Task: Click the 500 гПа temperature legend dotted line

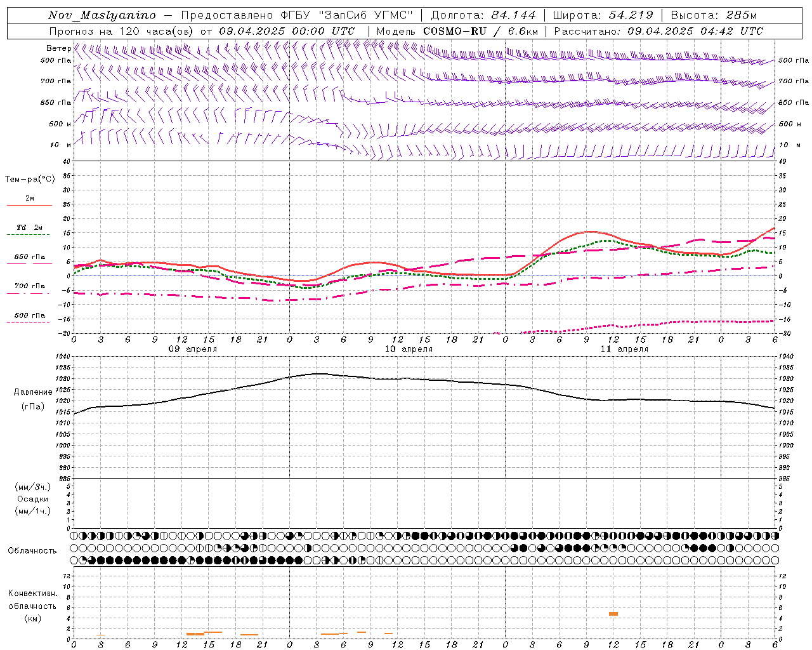Action: 29,322
